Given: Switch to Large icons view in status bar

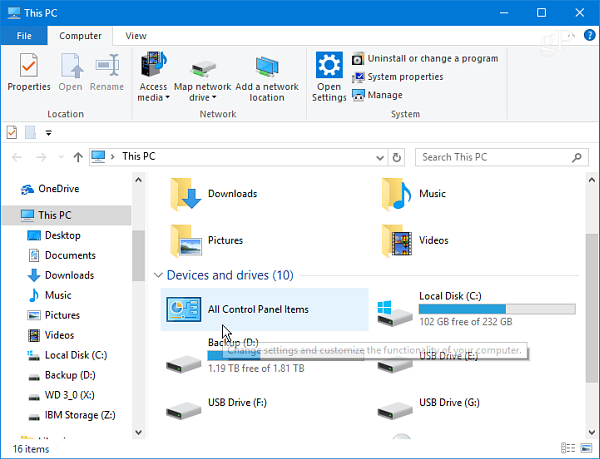Looking at the screenshot, I should pos(586,448).
